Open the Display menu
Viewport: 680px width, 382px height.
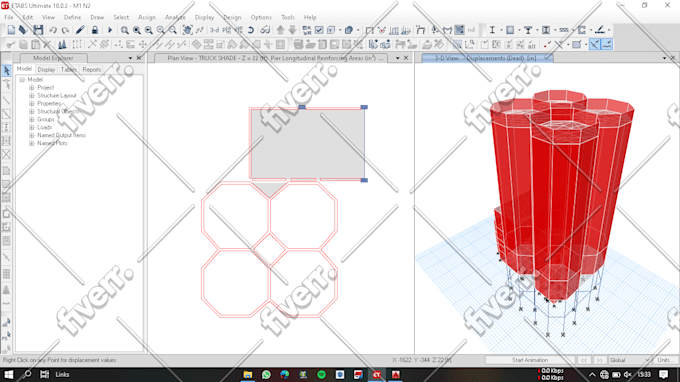(x=204, y=17)
